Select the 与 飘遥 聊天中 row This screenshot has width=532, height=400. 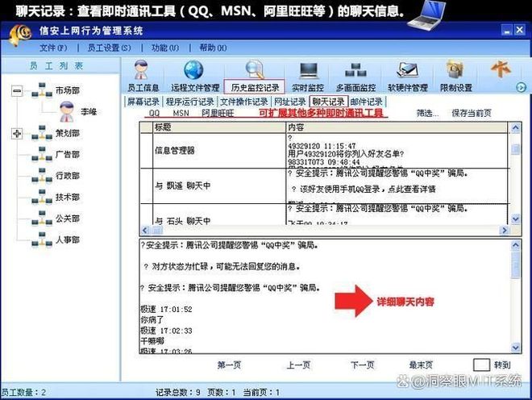point(324,185)
